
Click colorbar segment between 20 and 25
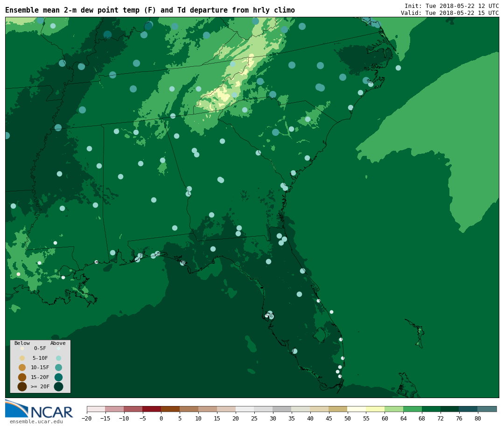coord(245,409)
